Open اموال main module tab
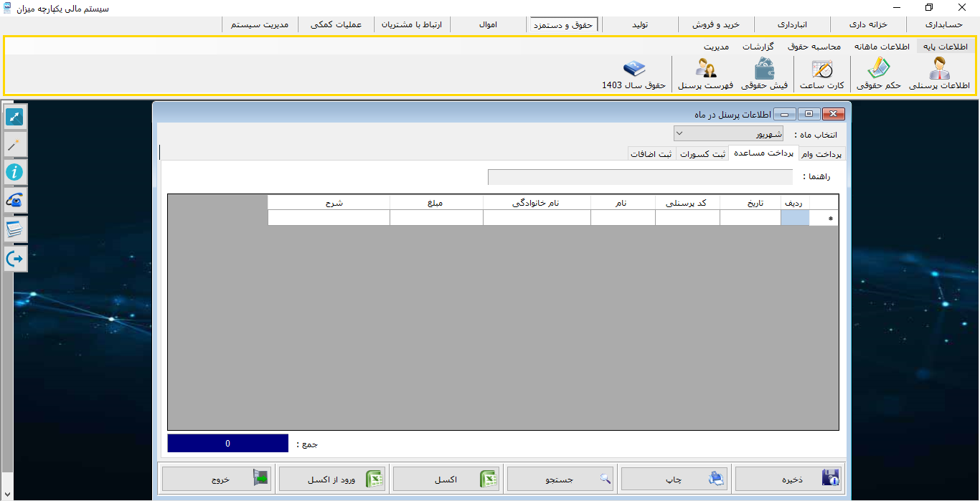Image resolution: width=980 pixels, height=501 pixels. click(488, 24)
